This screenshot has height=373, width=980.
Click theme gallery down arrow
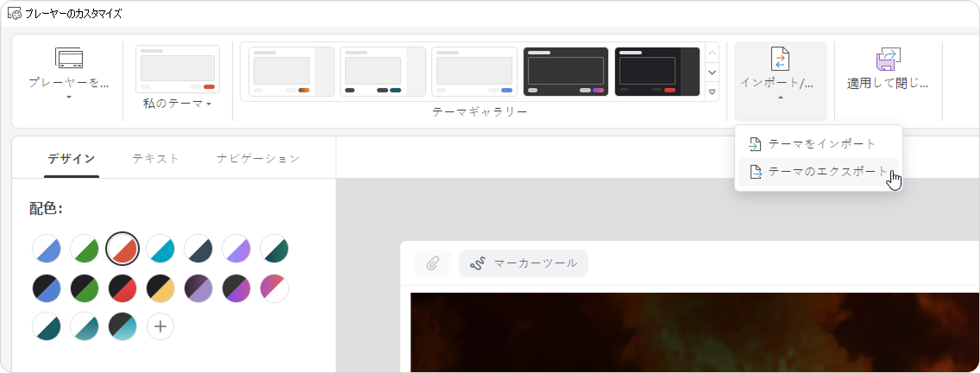tap(712, 72)
